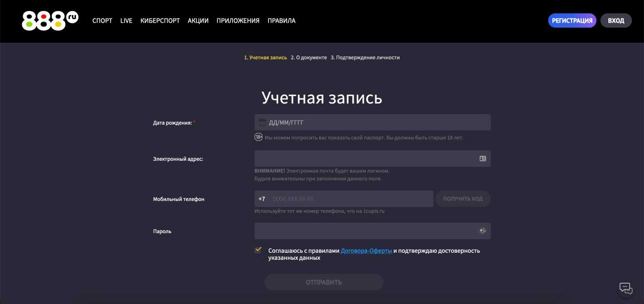The image size is (644, 304).
Task: Click the Мобильный телефон label
Action: pyautogui.click(x=179, y=199)
